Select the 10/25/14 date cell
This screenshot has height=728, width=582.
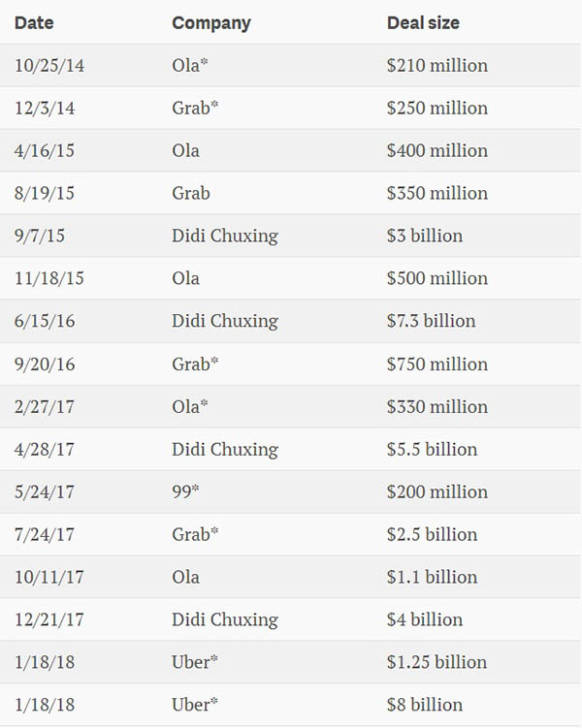[x=49, y=66]
